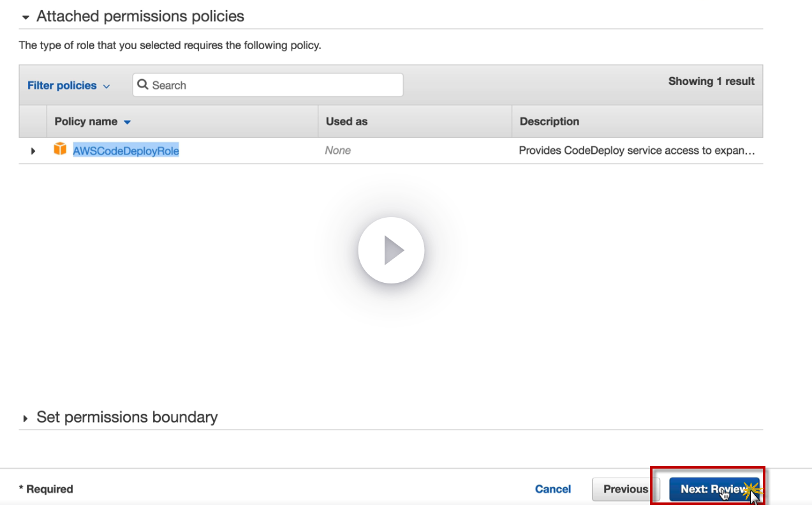Expand the AWSCodeDeployRole row details arrow
The image size is (812, 505).
pos(33,151)
